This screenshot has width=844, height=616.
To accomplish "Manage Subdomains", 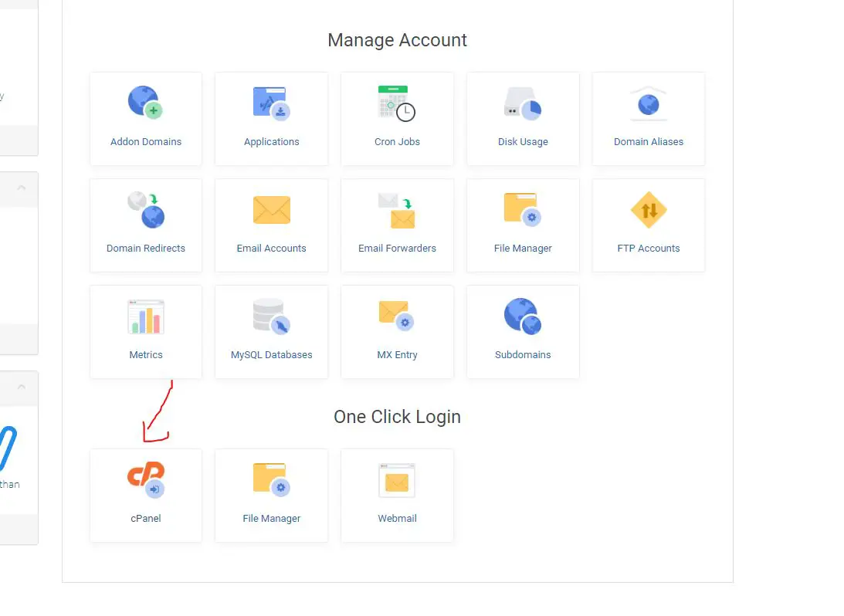I will click(x=523, y=331).
